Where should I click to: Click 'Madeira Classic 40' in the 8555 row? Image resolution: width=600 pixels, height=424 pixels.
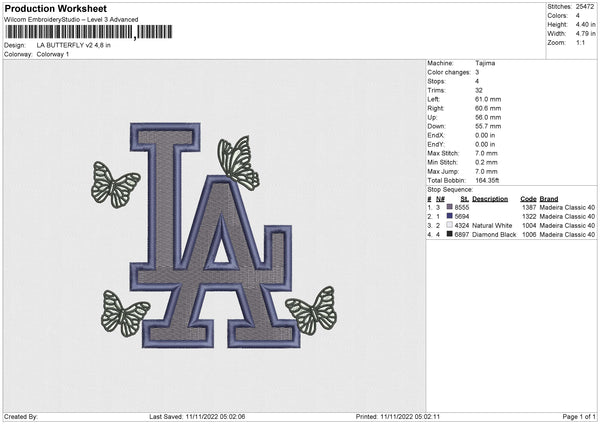[567, 207]
